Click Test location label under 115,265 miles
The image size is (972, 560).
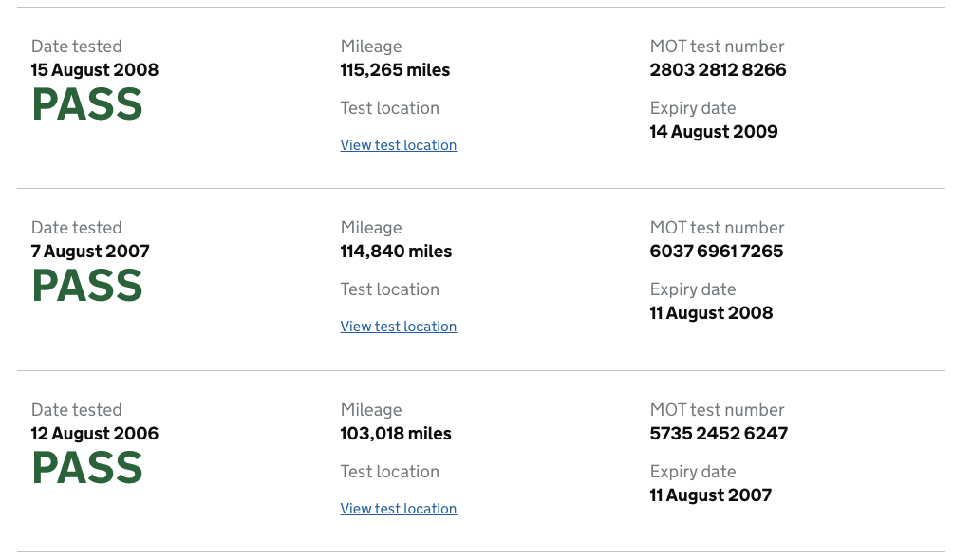tap(389, 108)
